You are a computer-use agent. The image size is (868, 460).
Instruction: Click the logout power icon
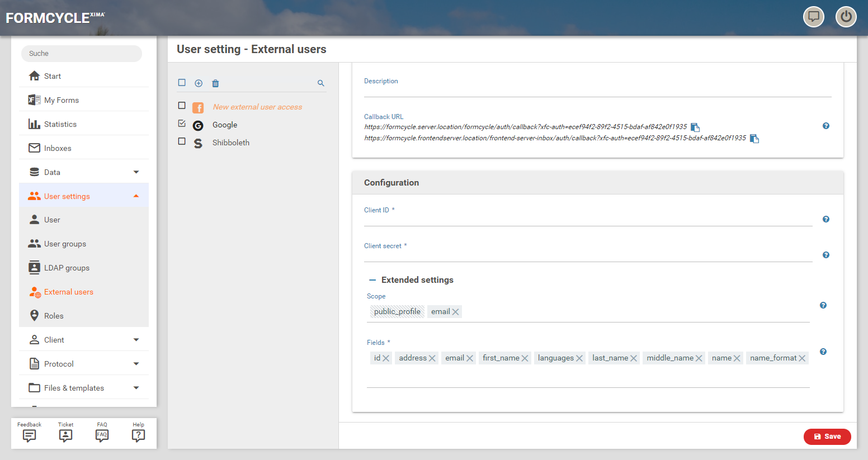coord(846,17)
